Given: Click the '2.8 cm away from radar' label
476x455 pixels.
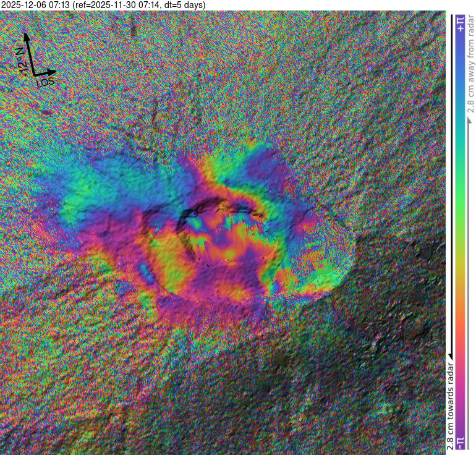Looking at the screenshot, I should (x=470, y=62).
